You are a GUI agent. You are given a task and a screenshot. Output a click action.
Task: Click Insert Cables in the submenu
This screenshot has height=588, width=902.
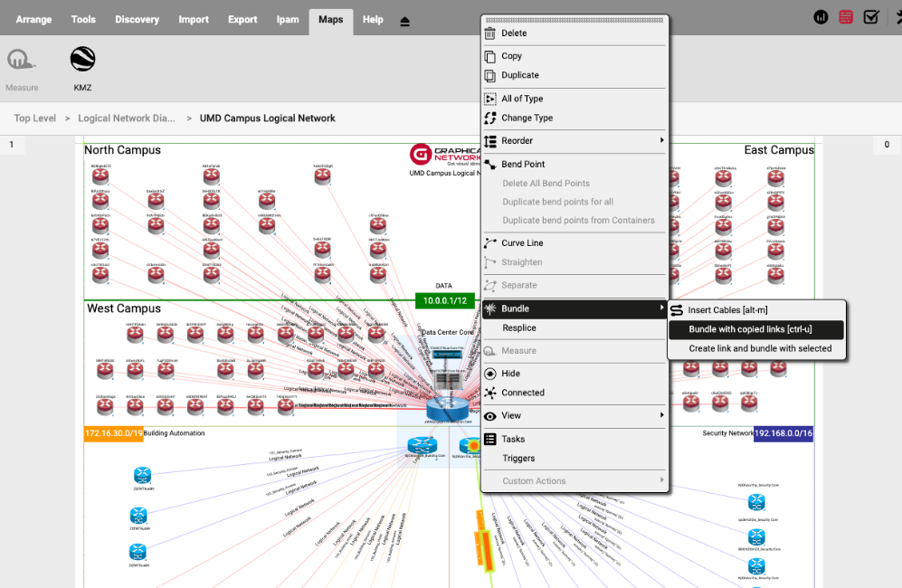(x=727, y=310)
